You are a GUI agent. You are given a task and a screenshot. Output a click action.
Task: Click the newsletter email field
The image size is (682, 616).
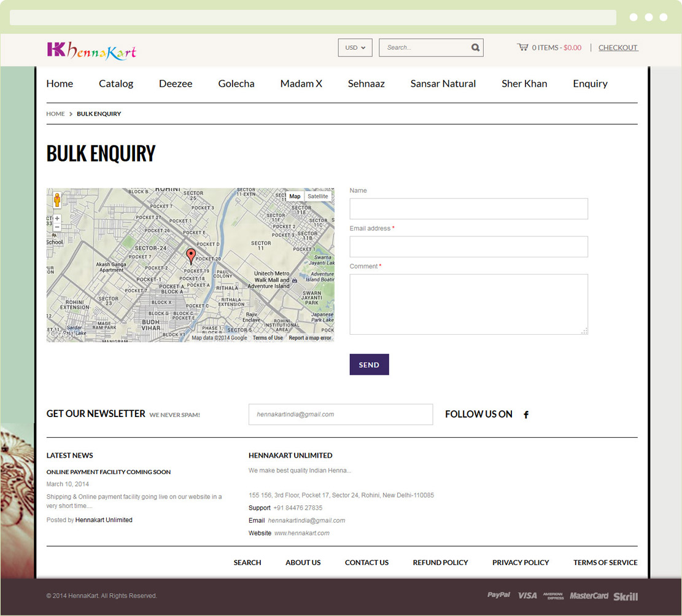pos(340,415)
